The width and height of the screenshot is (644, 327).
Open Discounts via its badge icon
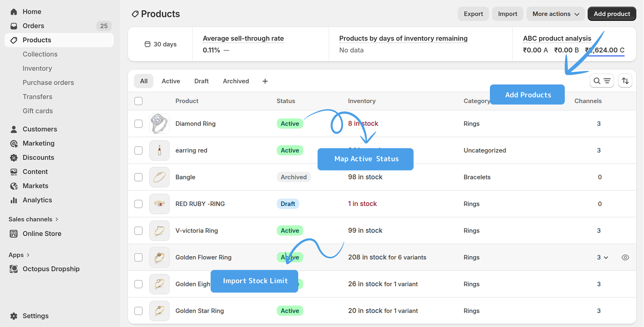pyautogui.click(x=14, y=157)
